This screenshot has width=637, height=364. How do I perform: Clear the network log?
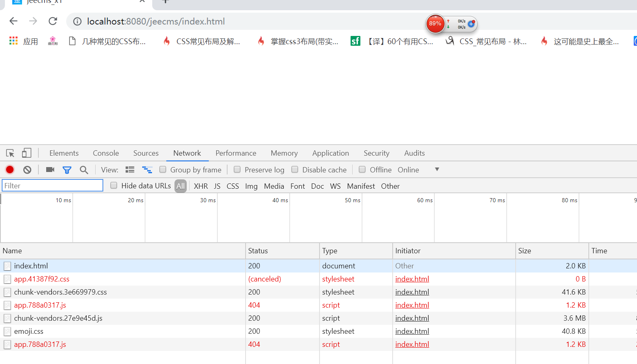[27, 170]
